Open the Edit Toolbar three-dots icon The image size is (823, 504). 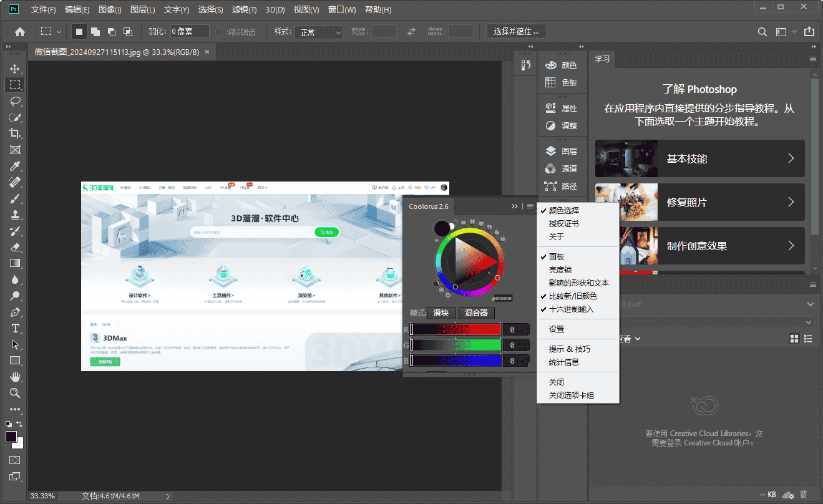[x=15, y=409]
